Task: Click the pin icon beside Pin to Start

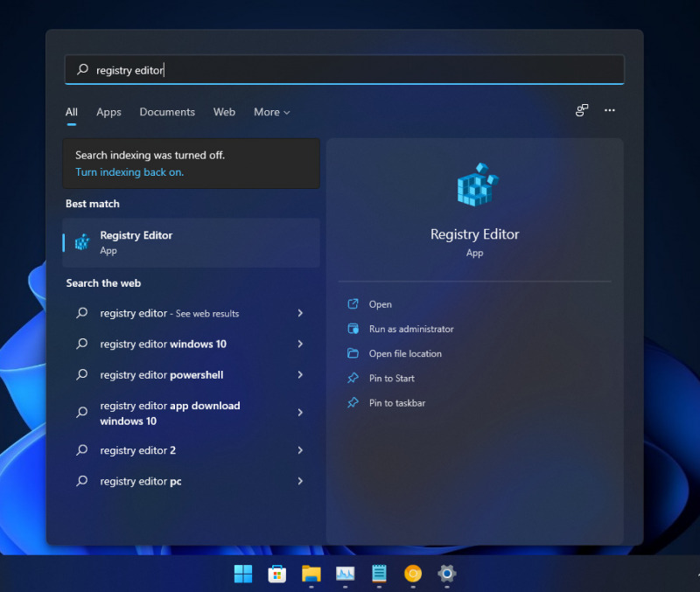Action: [353, 378]
